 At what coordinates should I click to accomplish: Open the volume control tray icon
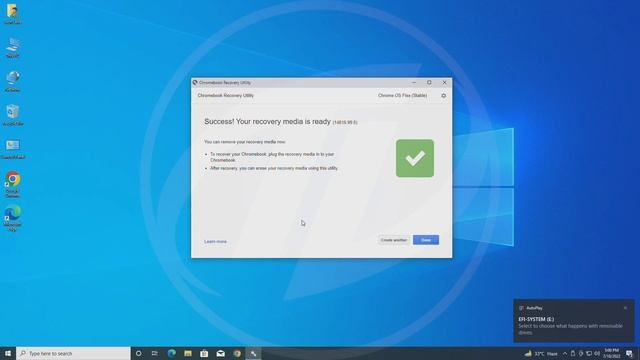click(x=597, y=353)
